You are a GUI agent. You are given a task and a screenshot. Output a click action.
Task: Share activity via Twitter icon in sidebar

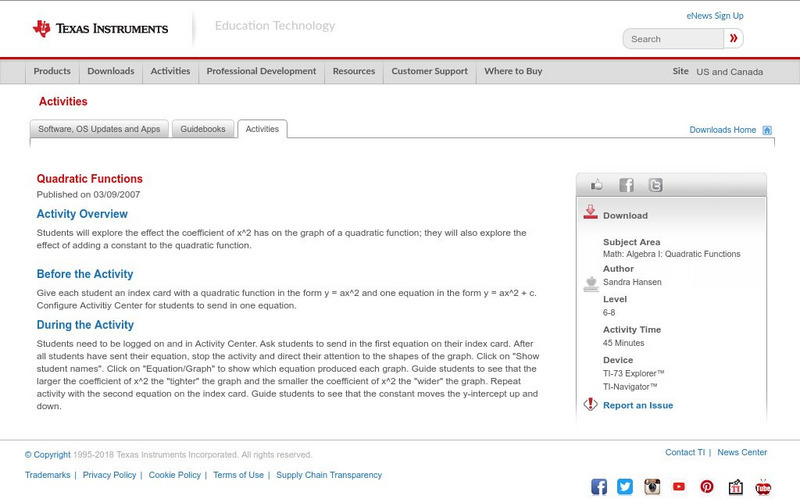click(655, 185)
